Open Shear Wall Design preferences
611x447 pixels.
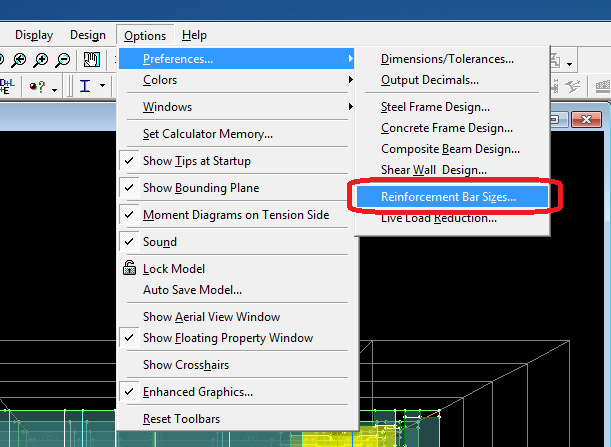452,170
